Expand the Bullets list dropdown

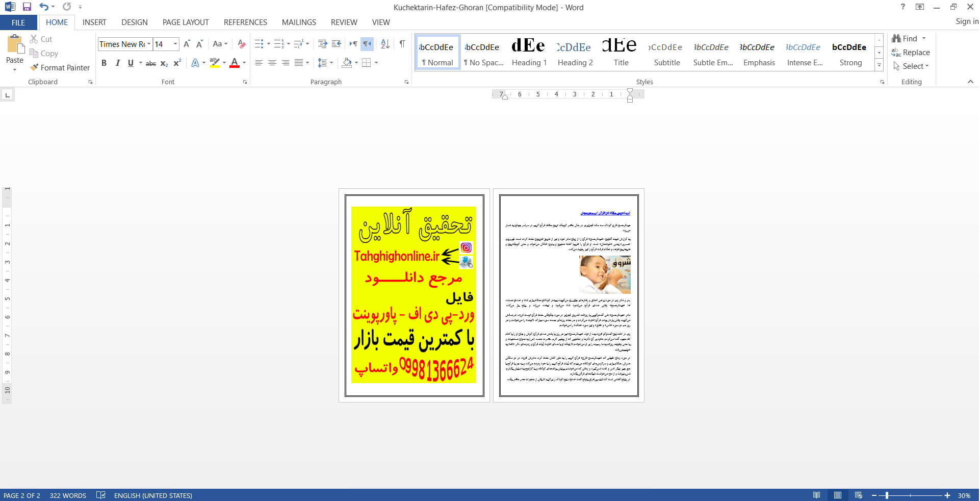(269, 44)
